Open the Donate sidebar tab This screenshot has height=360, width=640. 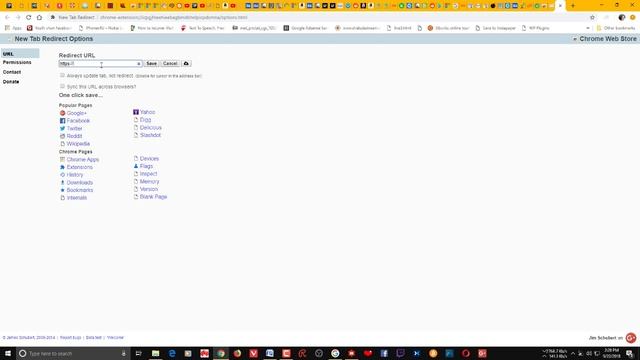[x=11, y=82]
